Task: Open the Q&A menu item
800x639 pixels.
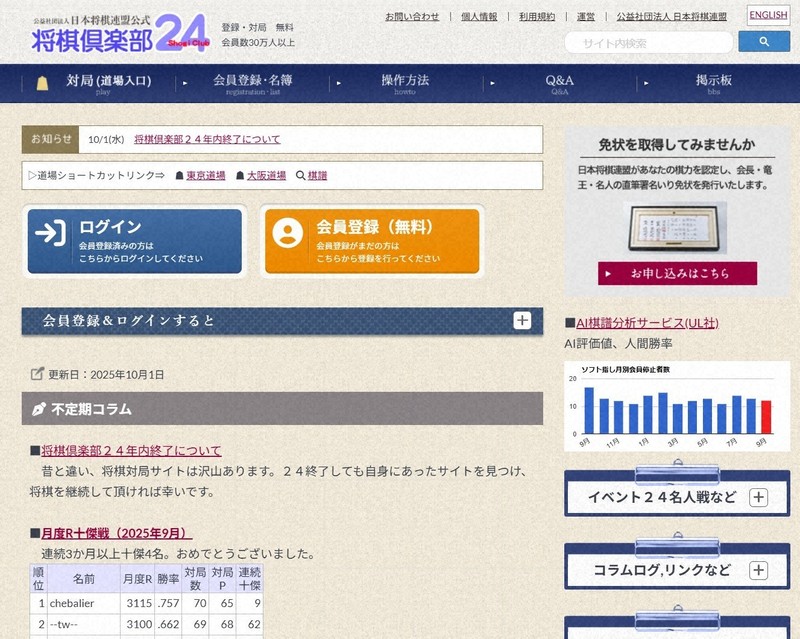Action: tap(559, 83)
